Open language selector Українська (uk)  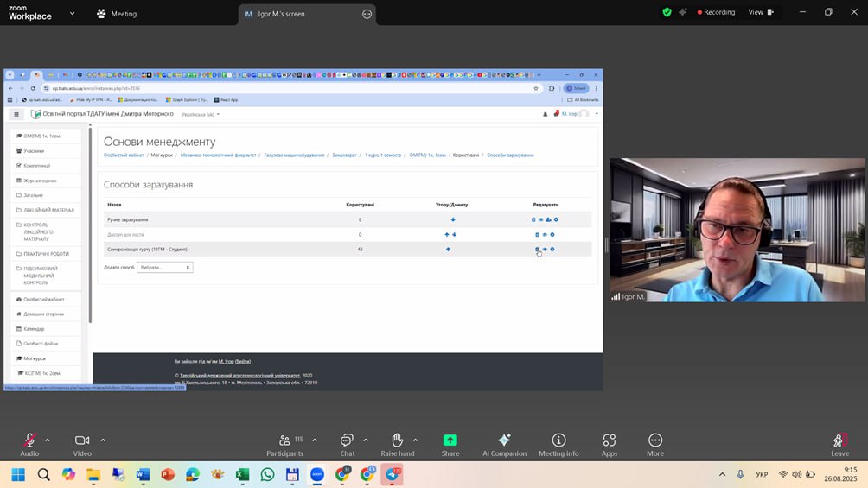pyautogui.click(x=200, y=114)
